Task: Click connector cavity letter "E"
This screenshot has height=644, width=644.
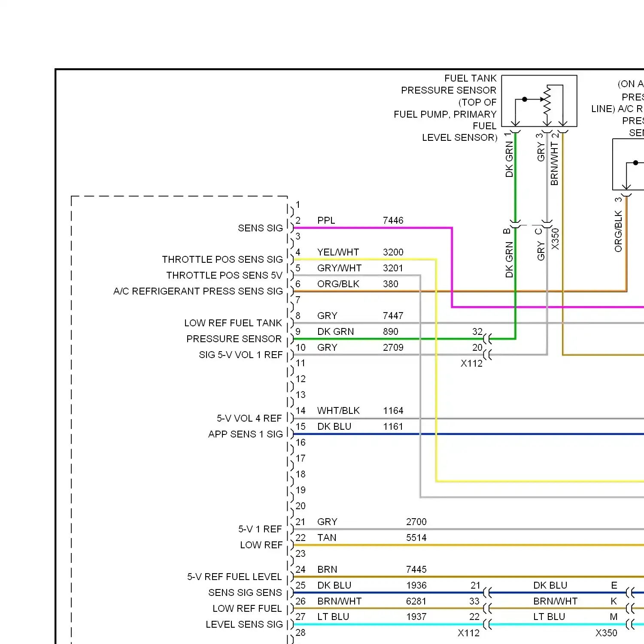Action: tap(614, 585)
